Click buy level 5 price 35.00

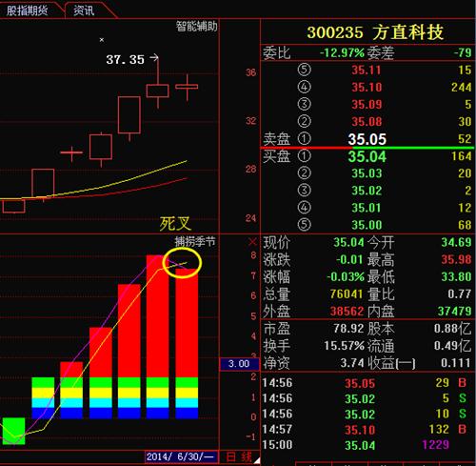(367, 225)
